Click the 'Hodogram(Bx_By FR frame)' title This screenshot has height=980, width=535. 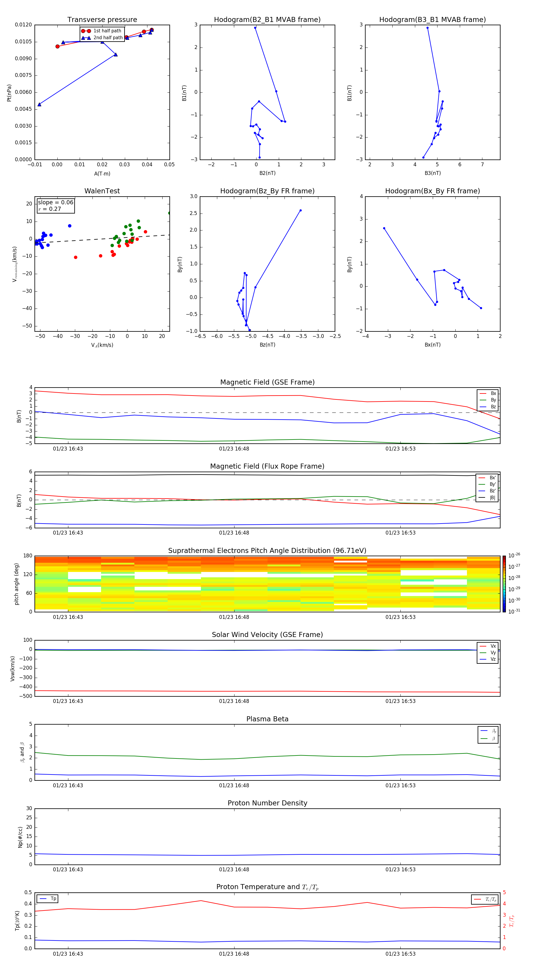tap(432, 191)
